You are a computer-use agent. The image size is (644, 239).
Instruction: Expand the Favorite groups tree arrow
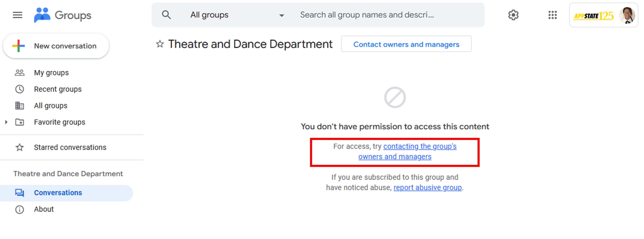tap(6, 122)
